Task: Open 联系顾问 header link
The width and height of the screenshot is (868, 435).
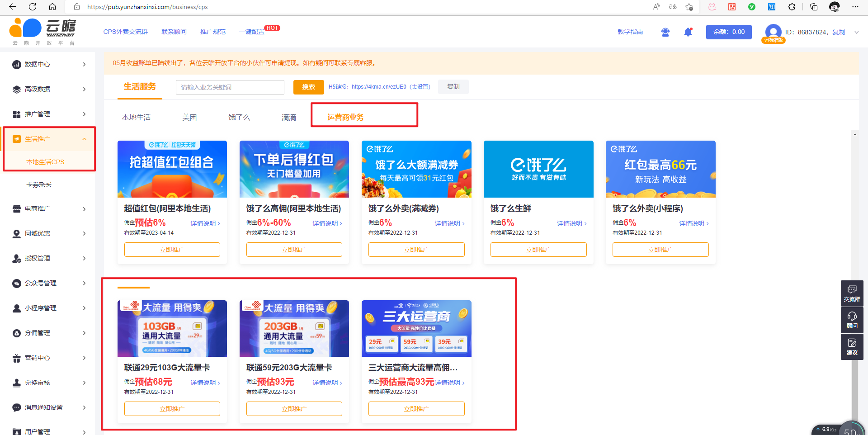Action: [174, 32]
